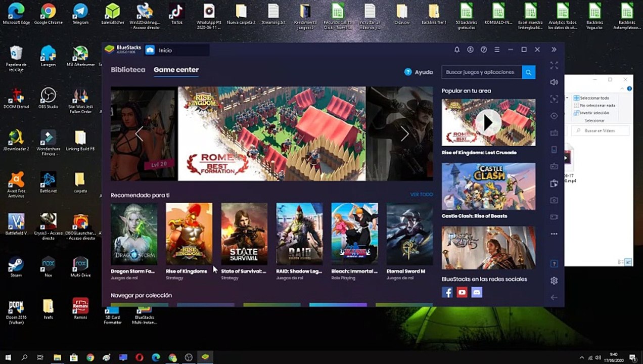The height and width of the screenshot is (364, 643).
Task: Open the media folder copy icon in side toolbar
Action: [554, 183]
